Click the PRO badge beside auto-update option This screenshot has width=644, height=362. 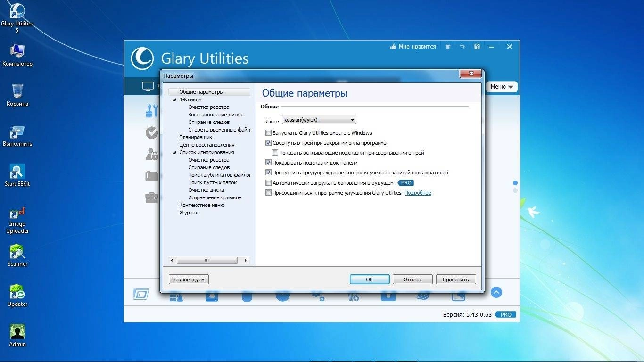[406, 183]
